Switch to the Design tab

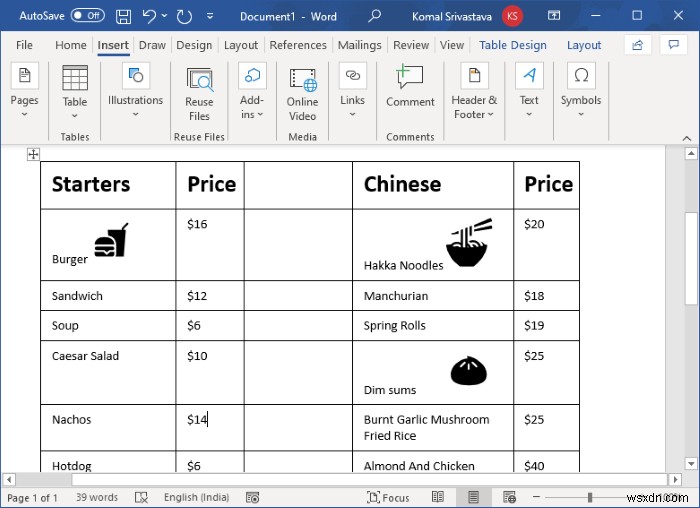194,45
